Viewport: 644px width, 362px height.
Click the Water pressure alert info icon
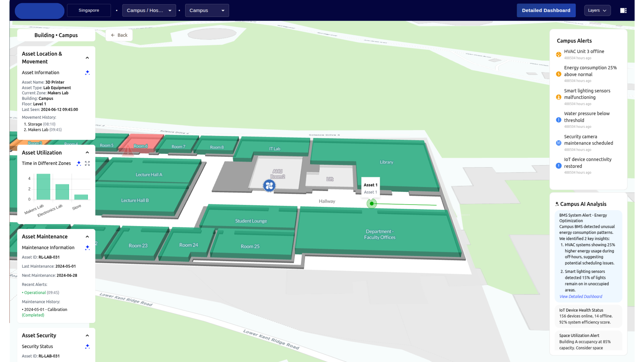click(559, 120)
